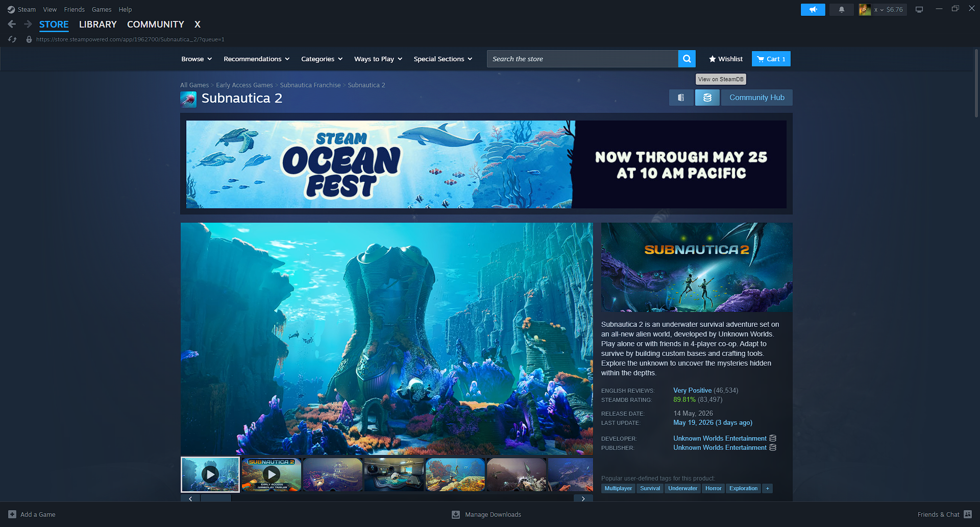980x527 pixels.
Task: Switch to the STORE tab
Action: click(x=54, y=25)
